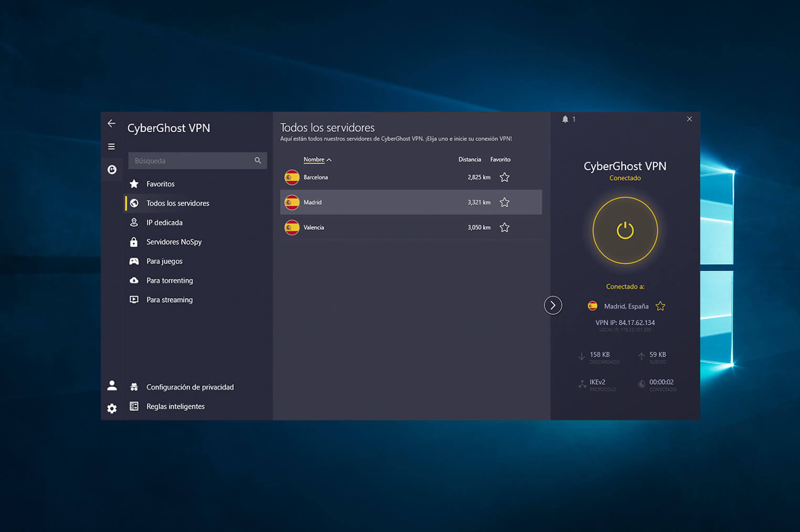Select Todos los servidores
800x532 pixels.
[x=178, y=203]
